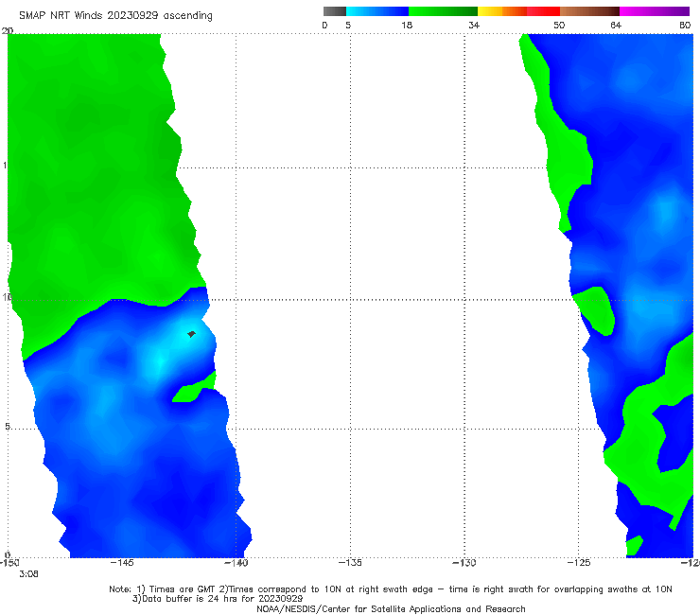
Task: Click the magenta-purple segment of the color bar
Action: coord(655,11)
